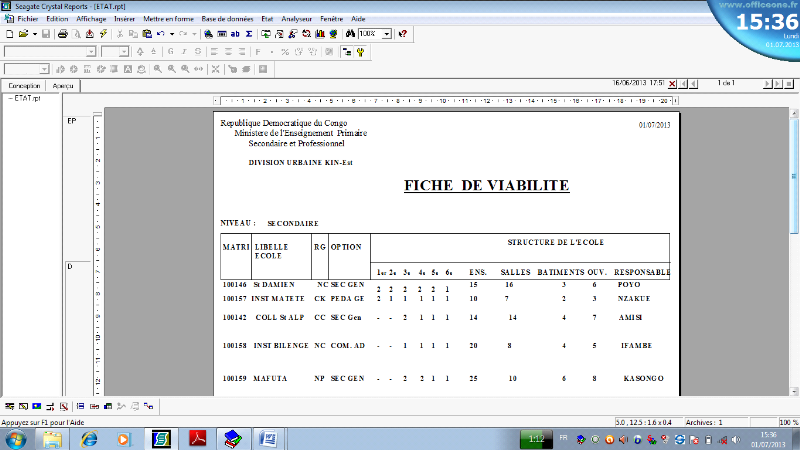Viewport: 800px width, 450px height.
Task: Expand the font name combo box
Action: 91,51
